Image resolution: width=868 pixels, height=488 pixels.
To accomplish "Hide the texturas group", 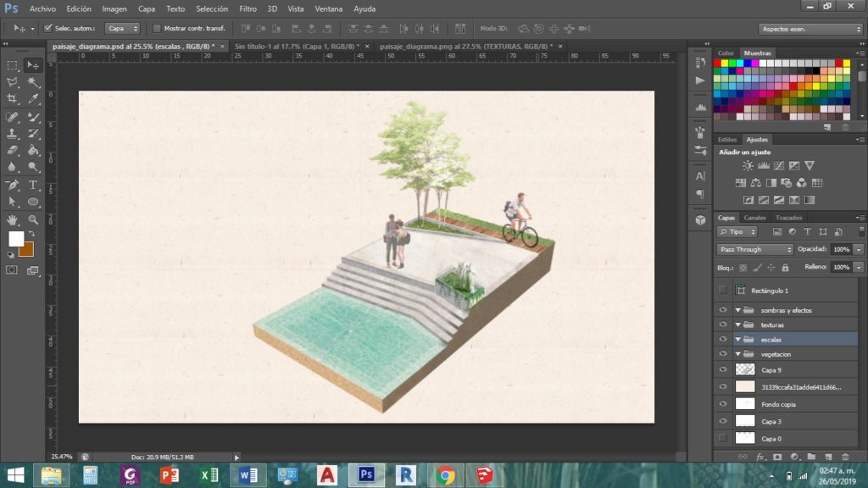I will [723, 324].
